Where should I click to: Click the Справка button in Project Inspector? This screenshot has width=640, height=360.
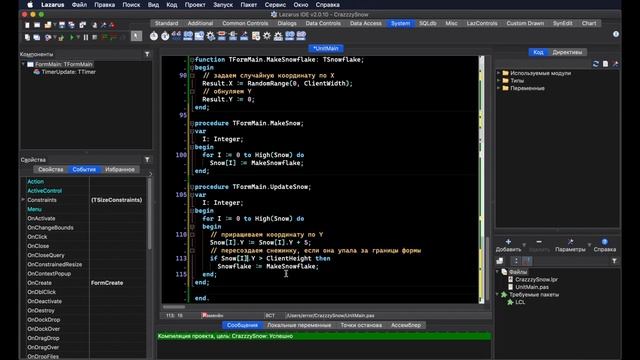coord(604,245)
